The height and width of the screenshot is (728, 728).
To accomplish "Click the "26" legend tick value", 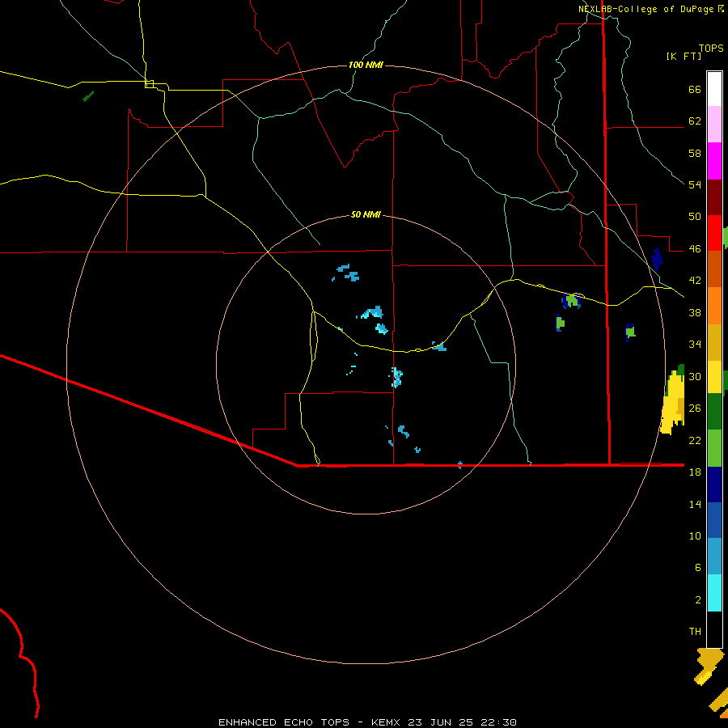I will point(695,408).
